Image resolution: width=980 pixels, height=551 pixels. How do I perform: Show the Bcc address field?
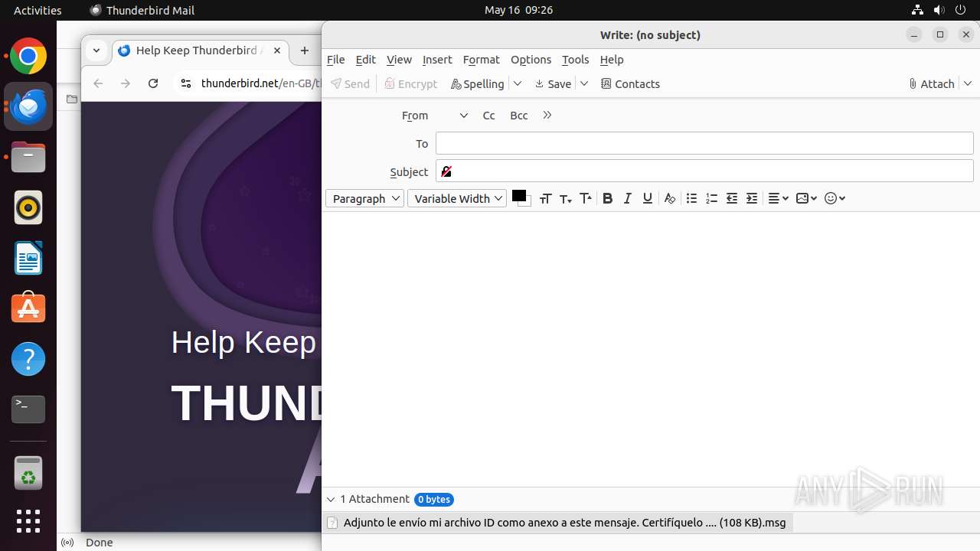pos(518,116)
